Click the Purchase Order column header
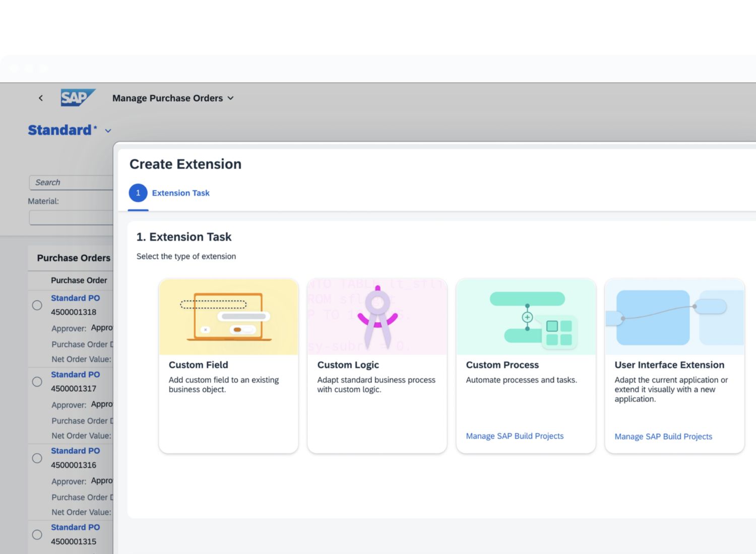The height and width of the screenshot is (554, 756). 79,281
